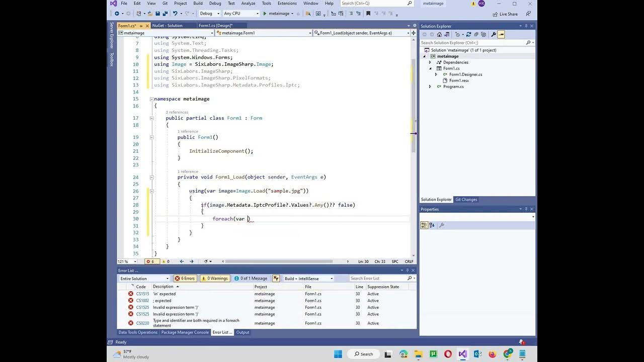The height and width of the screenshot is (362, 644).
Task: Click the CS0230 error code link
Action: tap(142, 323)
